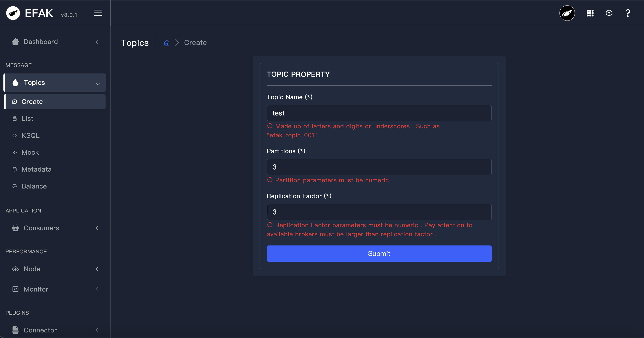Click the cube cluster icon

pos(609,13)
